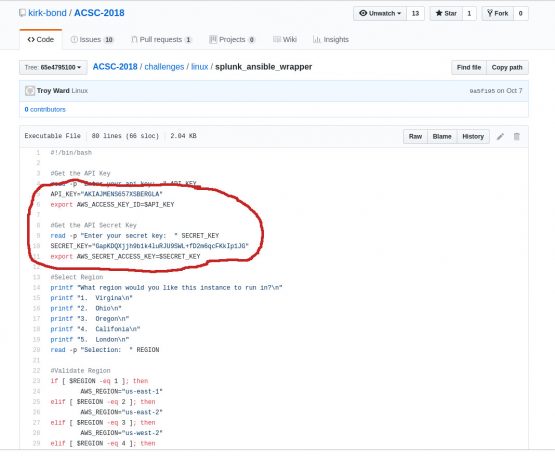The width and height of the screenshot is (555, 461).
Task: Click line number 14 in the gutter
Action: [x=36, y=288]
